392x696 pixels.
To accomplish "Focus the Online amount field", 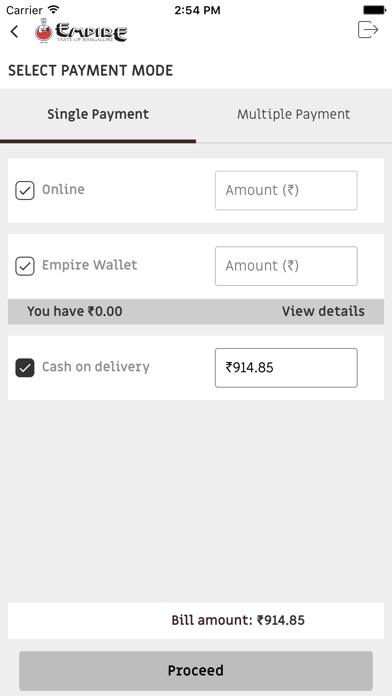I will (x=286, y=190).
